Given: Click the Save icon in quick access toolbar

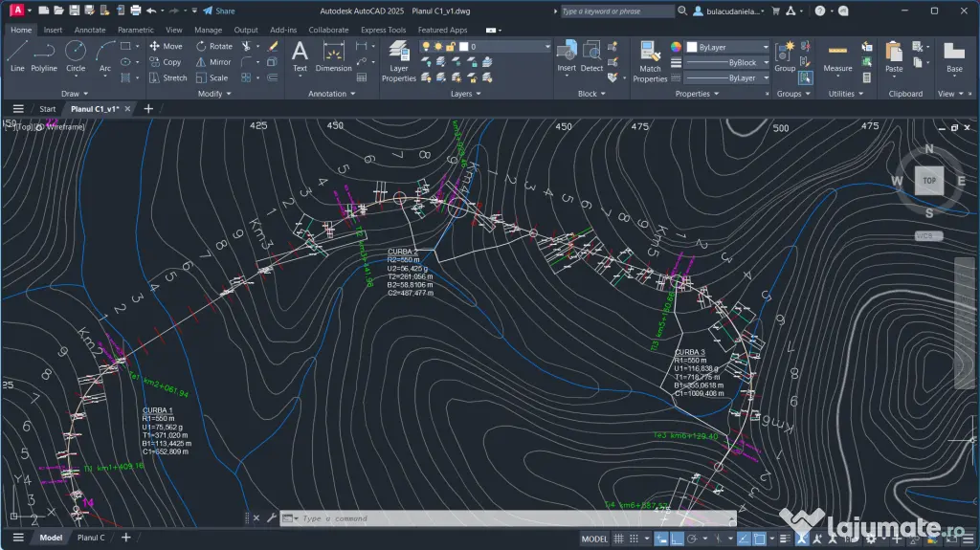Looking at the screenshot, I should pos(75,11).
